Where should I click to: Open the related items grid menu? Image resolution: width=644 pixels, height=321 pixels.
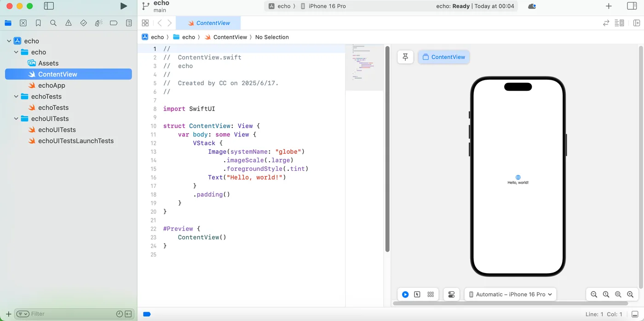[145, 23]
